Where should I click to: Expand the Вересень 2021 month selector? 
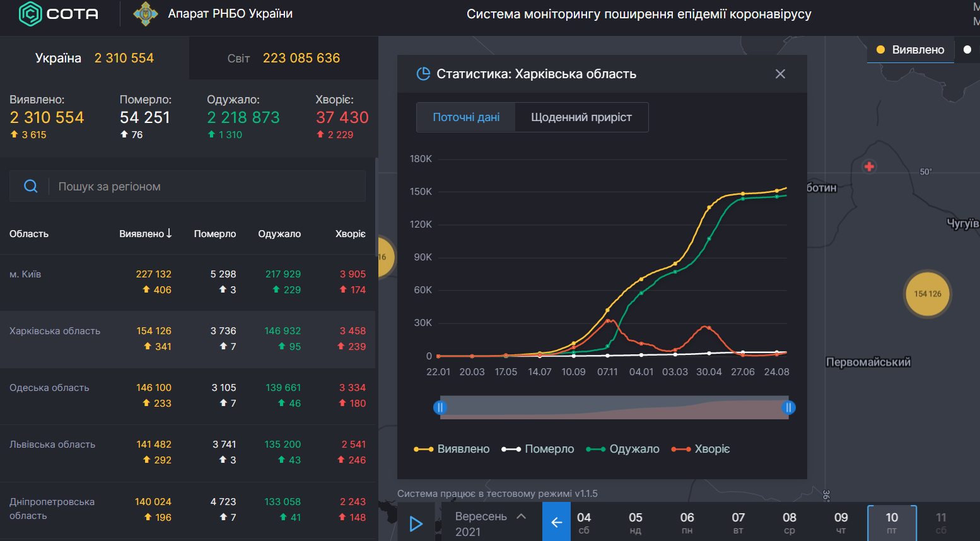click(491, 523)
